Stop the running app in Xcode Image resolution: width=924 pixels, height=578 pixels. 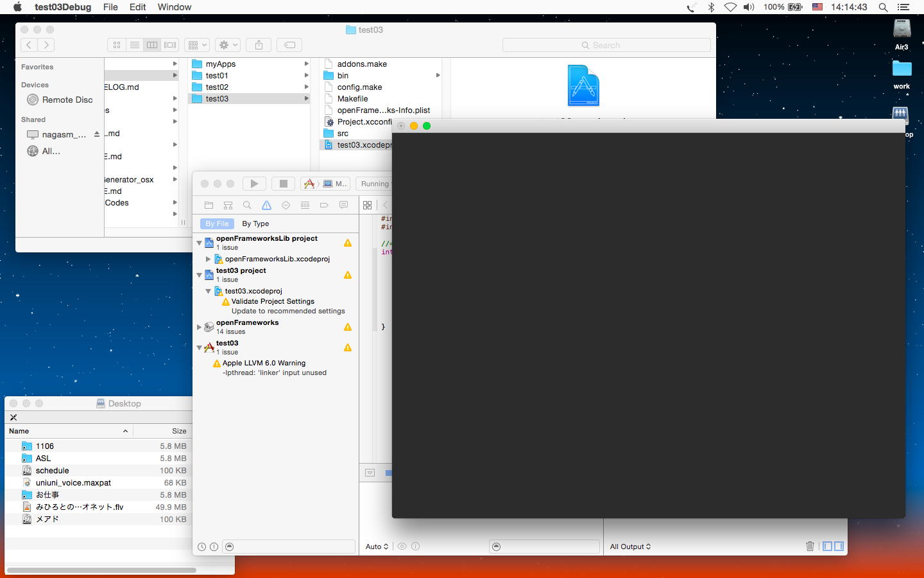[x=283, y=184]
